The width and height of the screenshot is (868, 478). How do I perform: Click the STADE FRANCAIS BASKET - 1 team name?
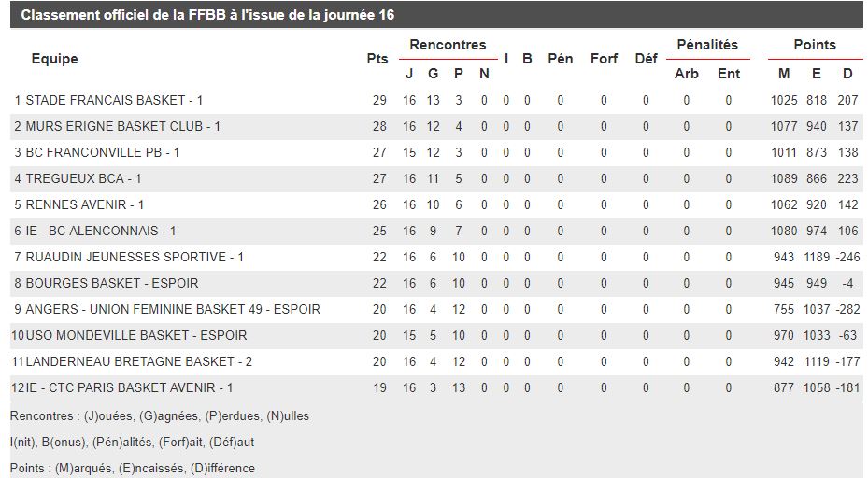114,100
